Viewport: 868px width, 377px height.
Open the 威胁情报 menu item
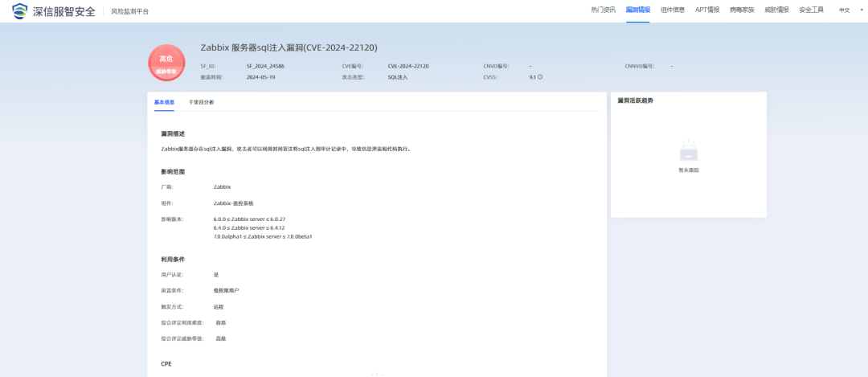[x=776, y=10]
